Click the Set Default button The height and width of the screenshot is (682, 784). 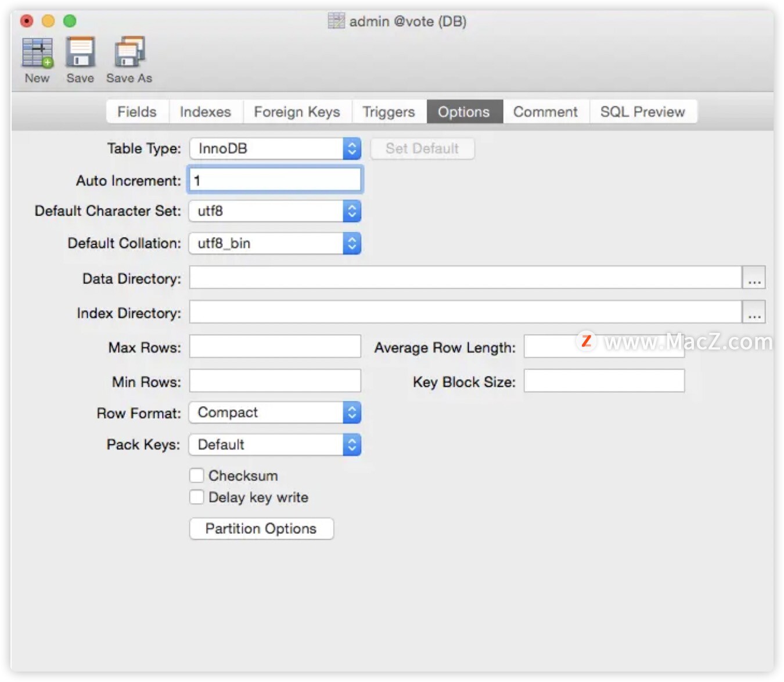[x=422, y=149]
